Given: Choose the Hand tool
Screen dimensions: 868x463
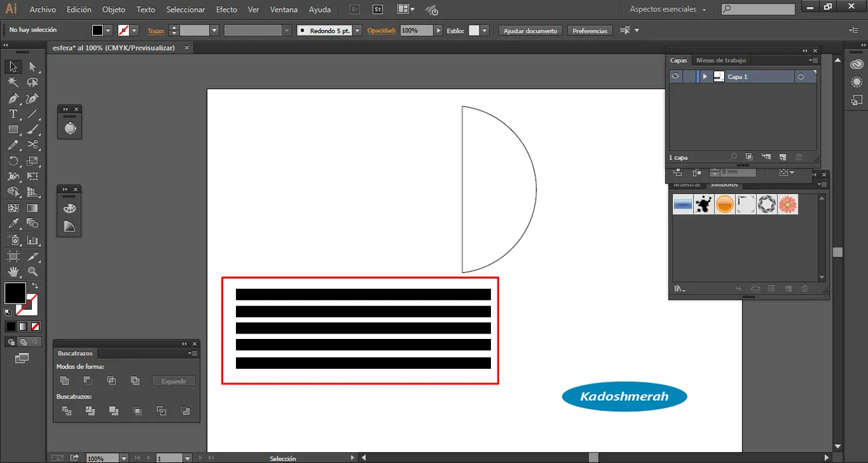Looking at the screenshot, I should [13, 272].
